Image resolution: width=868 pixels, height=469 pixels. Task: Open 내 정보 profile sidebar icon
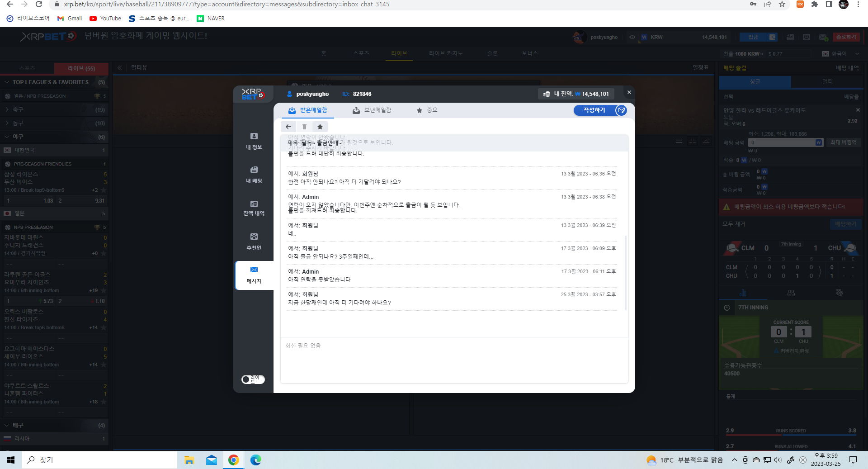pos(254,141)
